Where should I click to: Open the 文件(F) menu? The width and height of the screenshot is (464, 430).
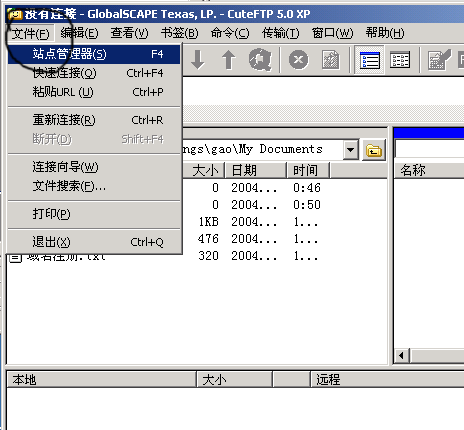coord(30,33)
